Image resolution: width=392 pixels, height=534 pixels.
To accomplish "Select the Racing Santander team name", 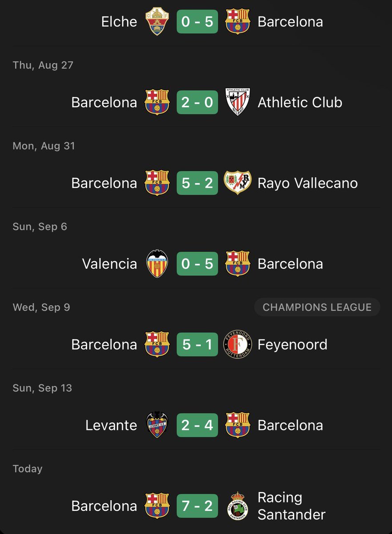I will pos(292,506).
